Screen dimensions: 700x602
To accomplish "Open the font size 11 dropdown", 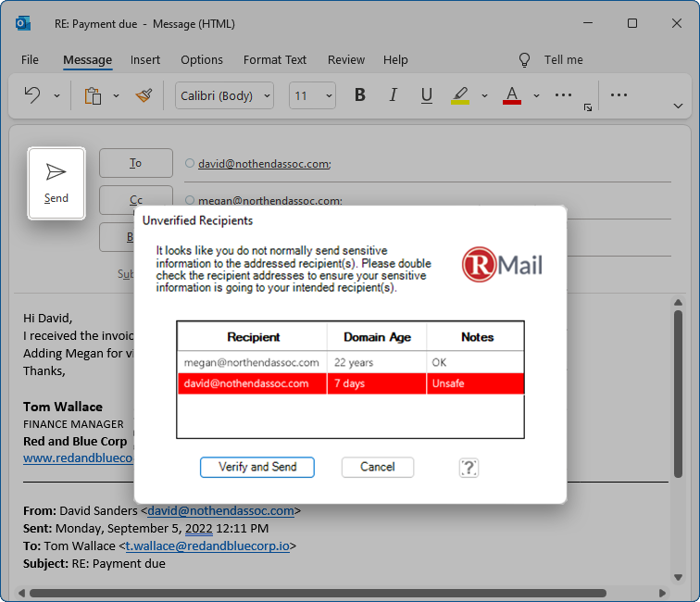I will 312,95.
